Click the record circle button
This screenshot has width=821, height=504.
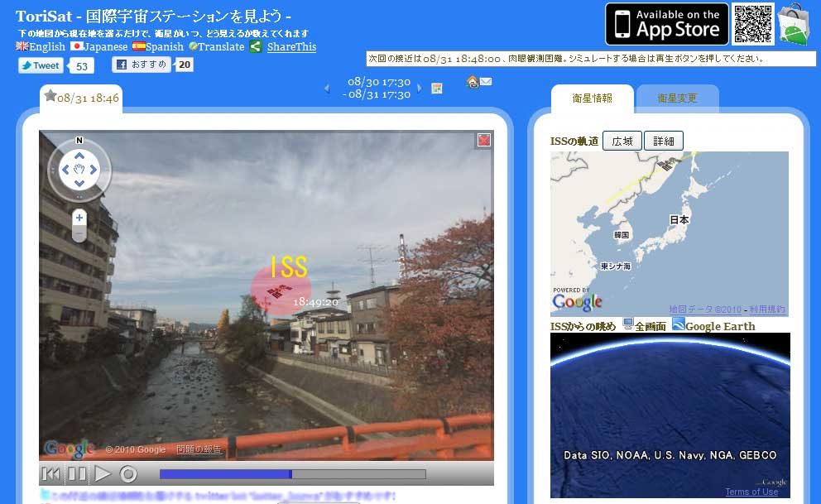(128, 474)
